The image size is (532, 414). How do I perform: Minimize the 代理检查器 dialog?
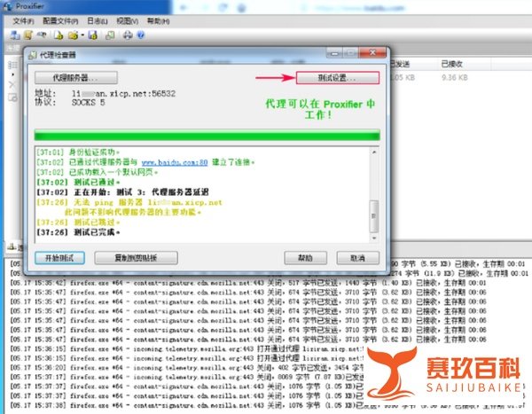pos(334,53)
